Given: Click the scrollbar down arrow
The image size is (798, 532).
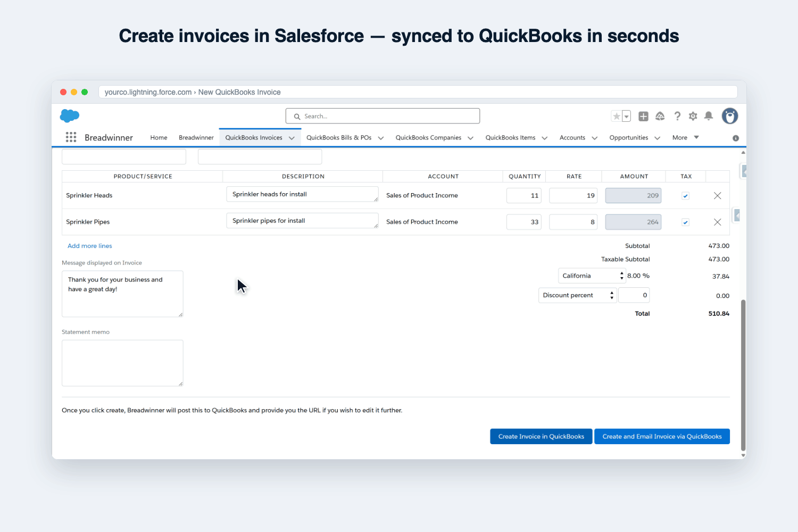Looking at the screenshot, I should (743, 455).
